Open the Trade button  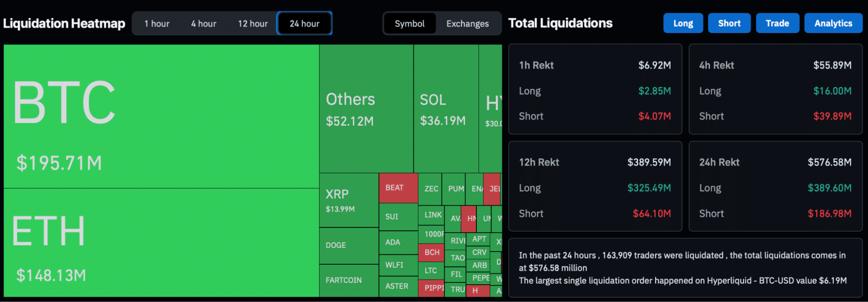[777, 23]
